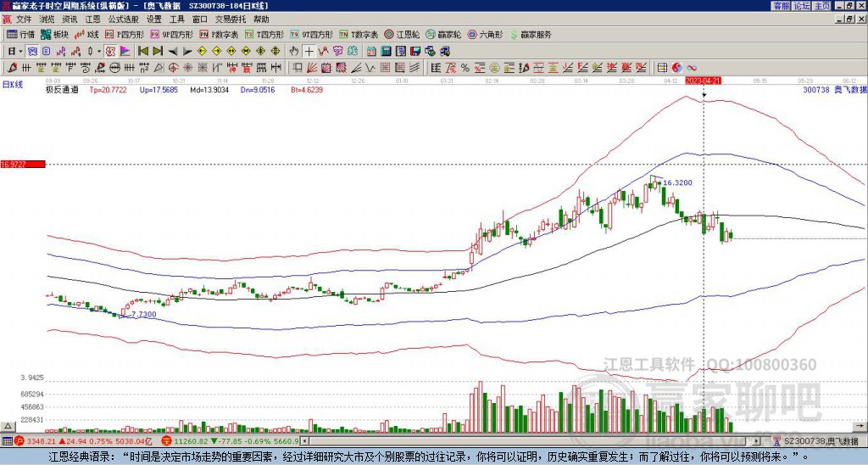
Task: Open the 江恩 menu
Action: tap(93, 20)
